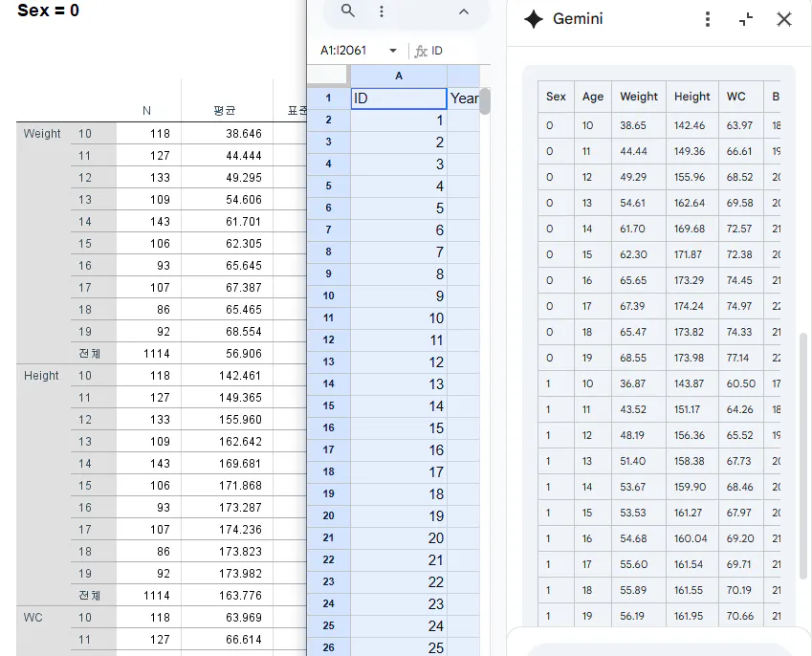
Task: Click the A1:I2061 name box
Action: coord(343,51)
